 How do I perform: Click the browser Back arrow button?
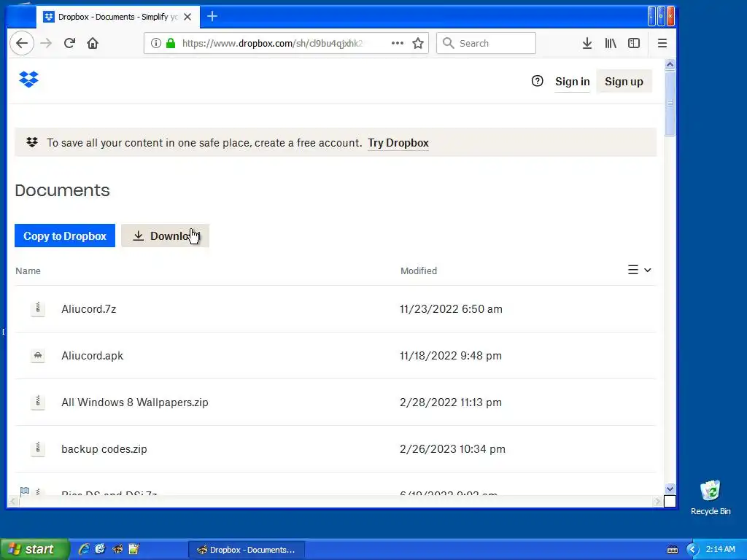click(22, 43)
